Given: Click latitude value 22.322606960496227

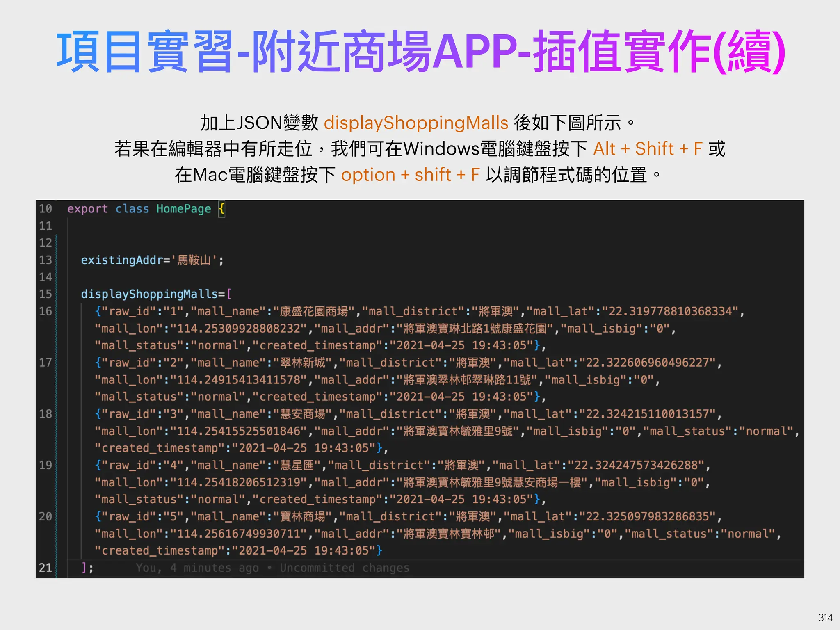Looking at the screenshot, I should 647,363.
